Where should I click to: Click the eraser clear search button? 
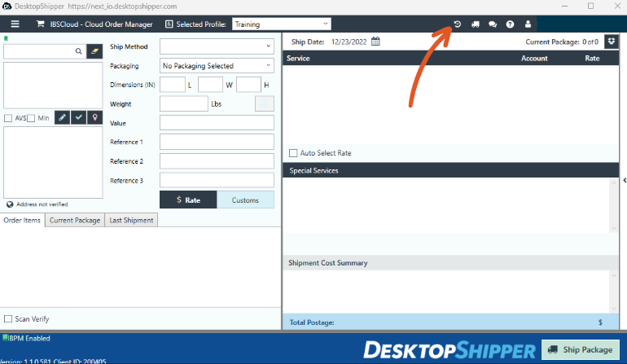point(94,51)
